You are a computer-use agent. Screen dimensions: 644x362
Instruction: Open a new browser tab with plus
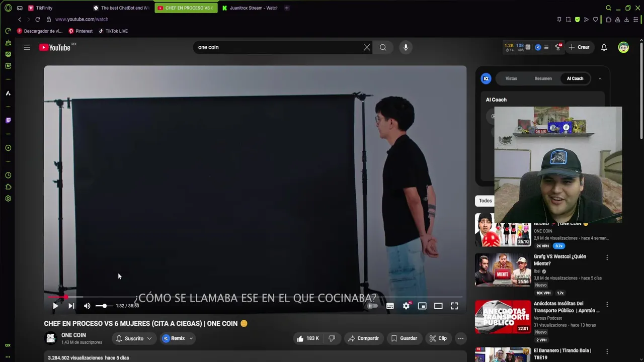[x=287, y=8]
